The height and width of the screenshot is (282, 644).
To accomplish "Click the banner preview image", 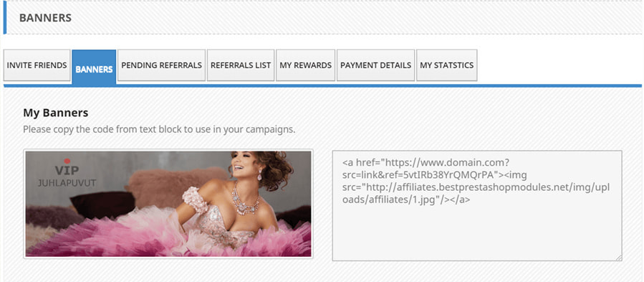I will (168, 204).
